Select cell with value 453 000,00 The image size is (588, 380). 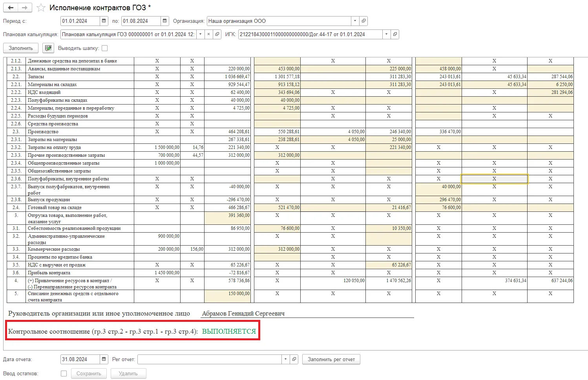(x=277, y=69)
